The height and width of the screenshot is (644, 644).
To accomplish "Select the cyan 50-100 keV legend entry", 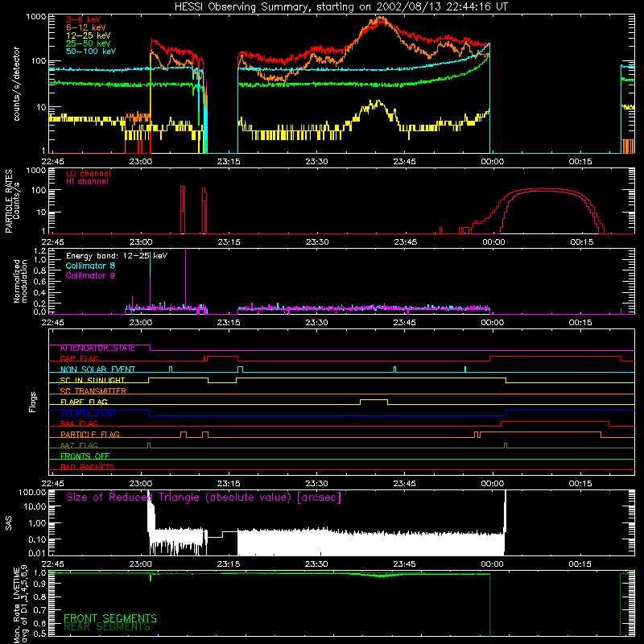I will click(x=90, y=52).
